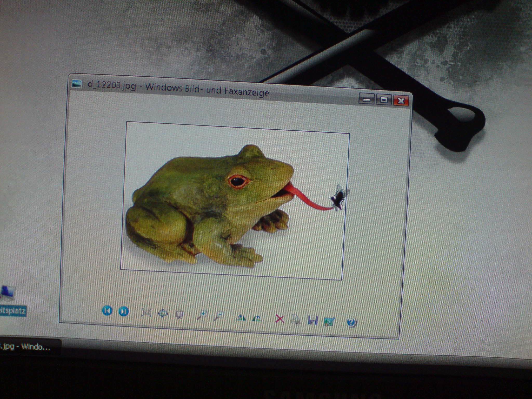The image size is (532, 399).
Task: Save a copy with the floppy disk icon
Action: (312, 320)
